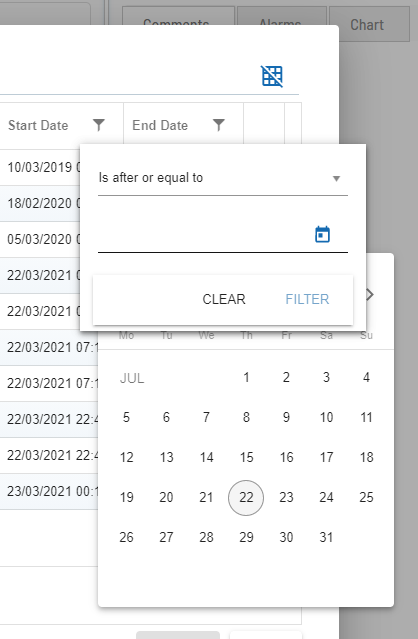The image size is (418, 639).
Task: Switch to the Chart tab
Action: (x=369, y=24)
